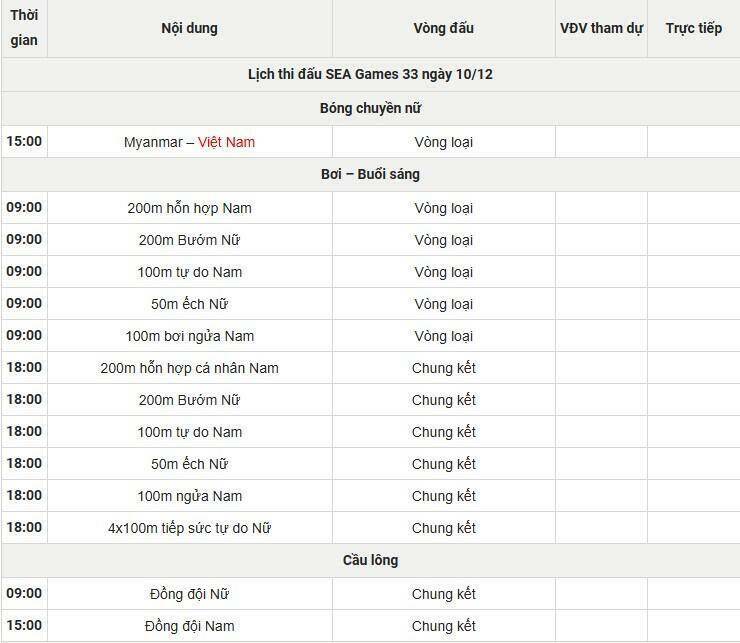Click "Vòng loại" in the Myanmar match row

(443, 142)
